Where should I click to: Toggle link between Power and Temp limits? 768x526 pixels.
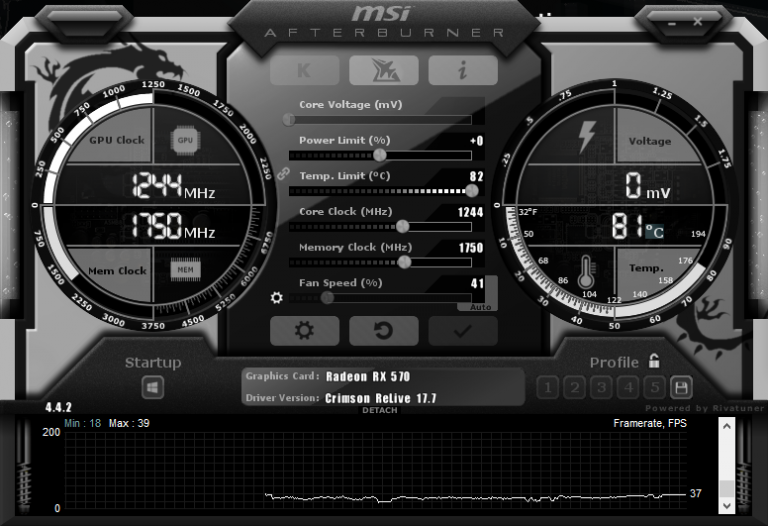[x=283, y=173]
